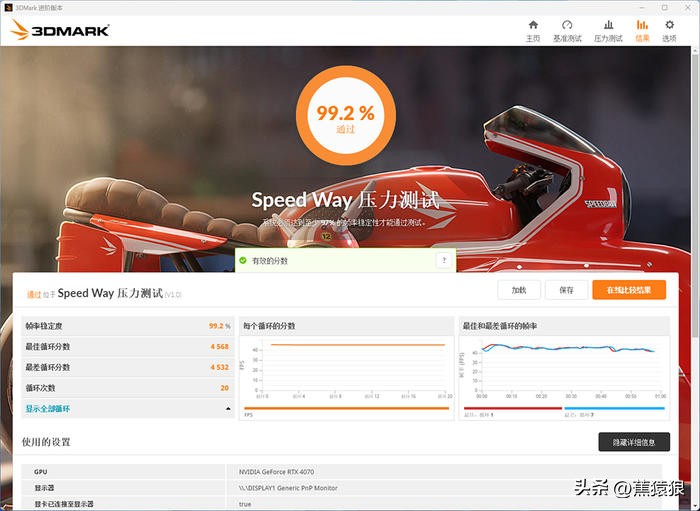
Task: Click the (V1.0) version text
Action: pos(173,295)
